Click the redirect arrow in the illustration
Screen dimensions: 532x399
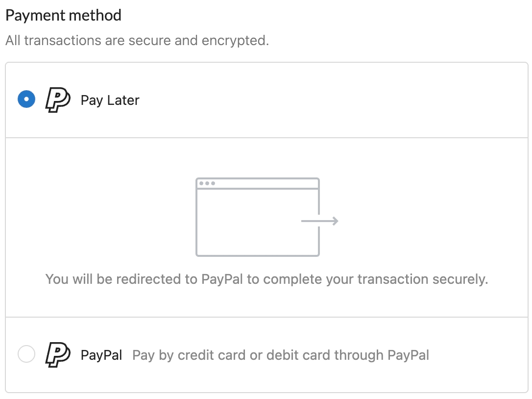click(320, 221)
